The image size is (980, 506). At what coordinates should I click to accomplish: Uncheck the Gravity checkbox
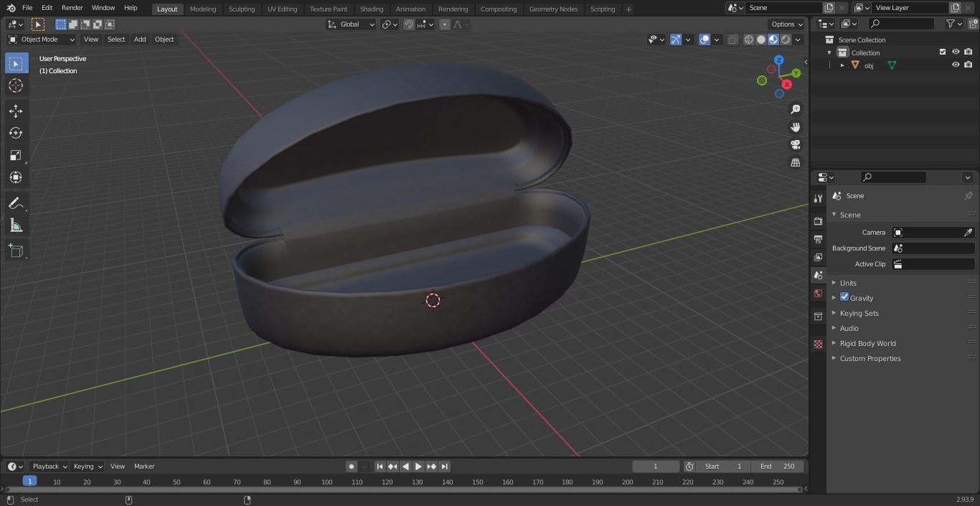click(x=844, y=297)
